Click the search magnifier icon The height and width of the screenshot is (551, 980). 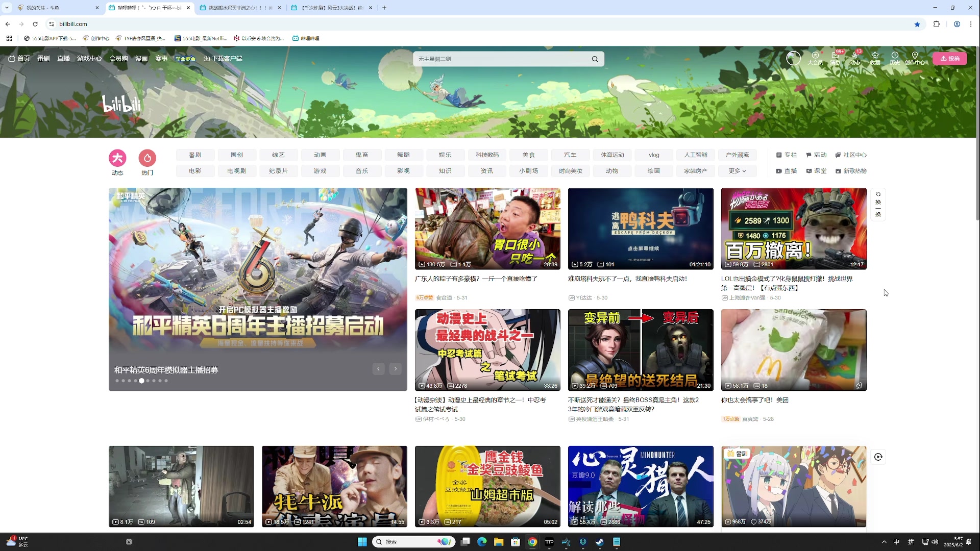595,59
